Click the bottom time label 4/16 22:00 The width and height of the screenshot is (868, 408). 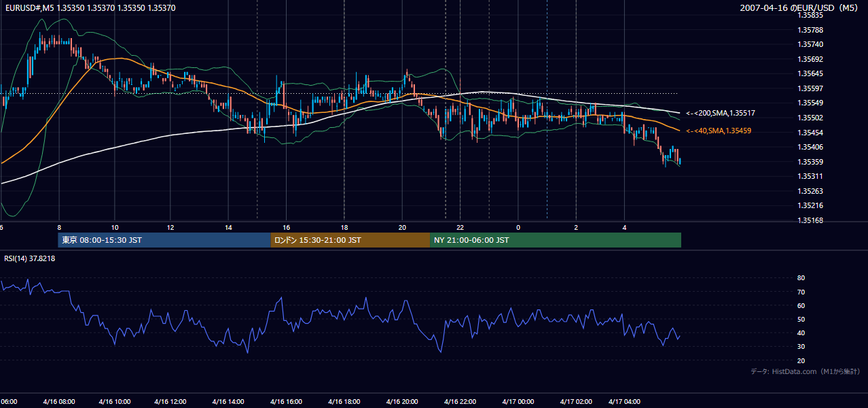click(459, 402)
